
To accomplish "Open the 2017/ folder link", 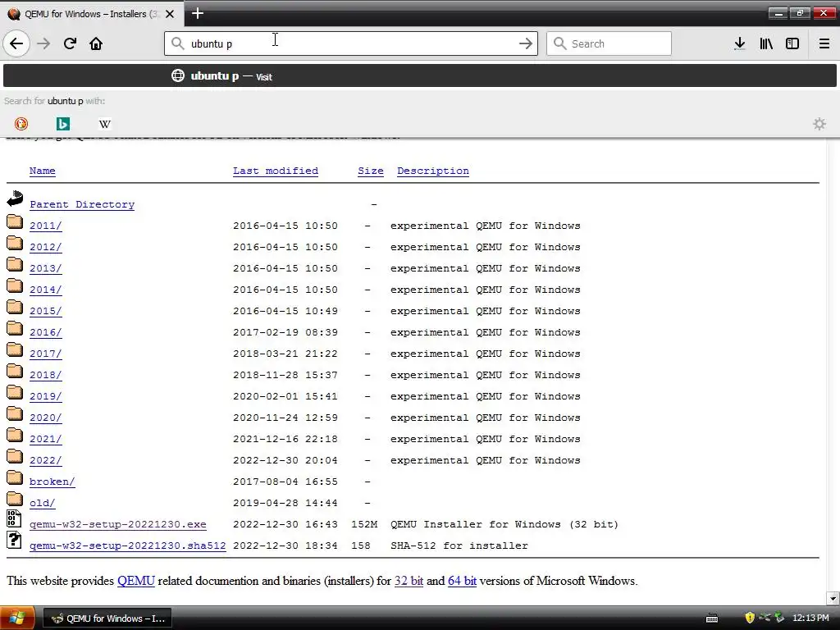I will [46, 354].
